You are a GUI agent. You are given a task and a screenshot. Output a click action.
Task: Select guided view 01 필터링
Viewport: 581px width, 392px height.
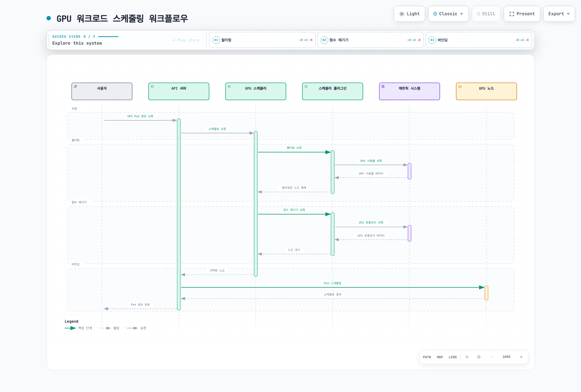(262, 40)
